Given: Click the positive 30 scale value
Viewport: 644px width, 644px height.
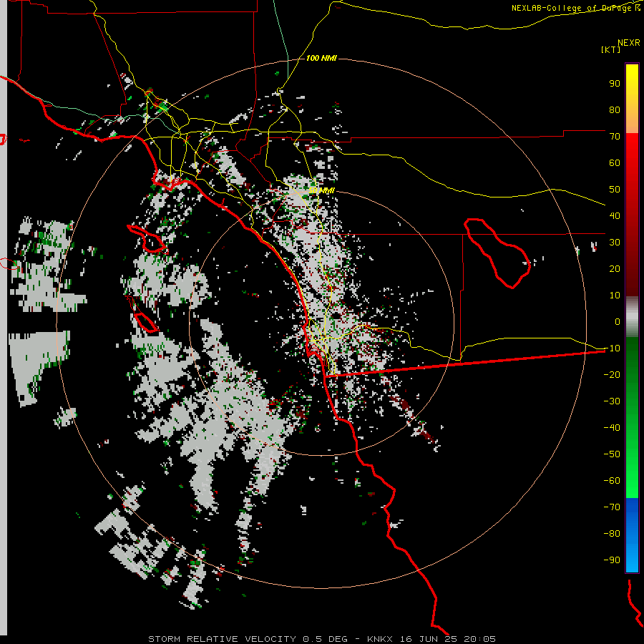Looking at the screenshot, I should [615, 243].
